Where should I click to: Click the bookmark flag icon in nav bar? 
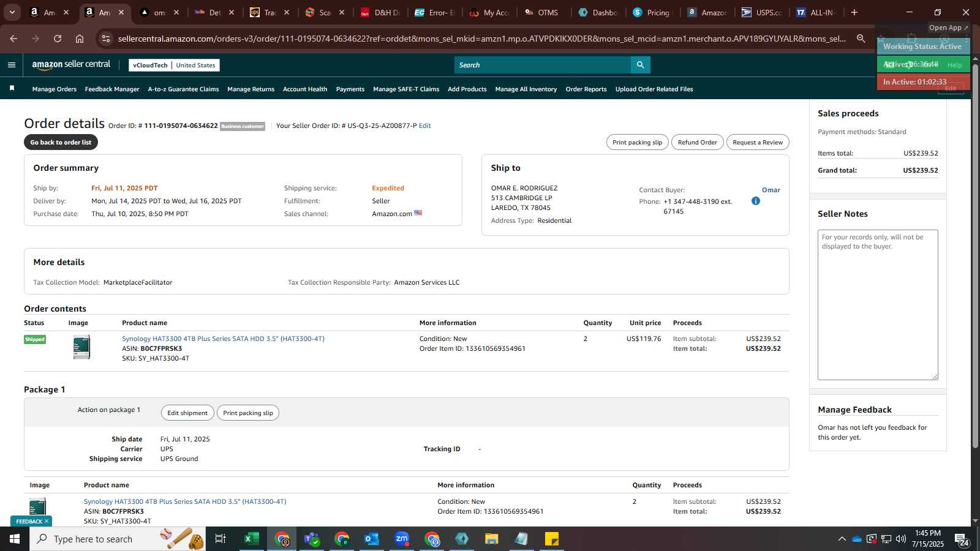pyautogui.click(x=12, y=89)
